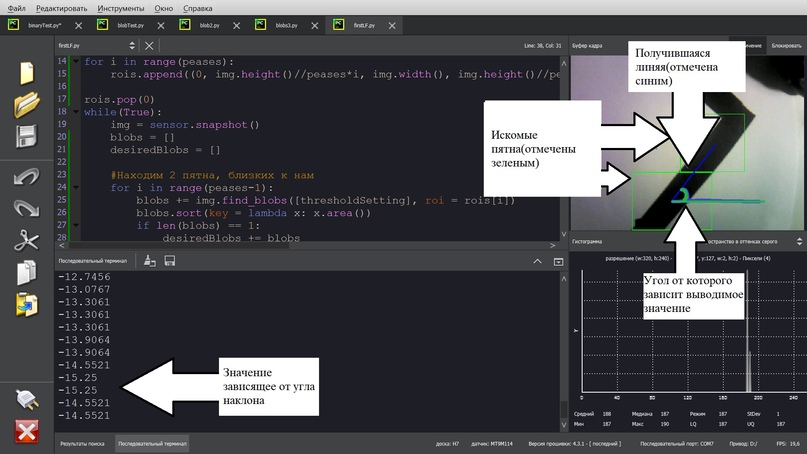
Task: Copy selection with the pages icon
Action: pos(26,272)
